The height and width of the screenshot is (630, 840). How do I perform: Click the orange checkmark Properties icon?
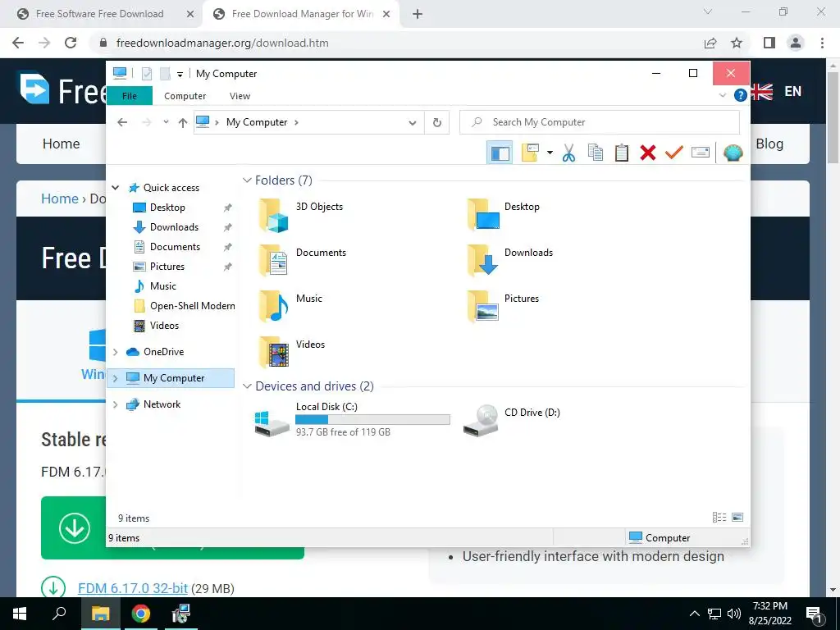(674, 153)
